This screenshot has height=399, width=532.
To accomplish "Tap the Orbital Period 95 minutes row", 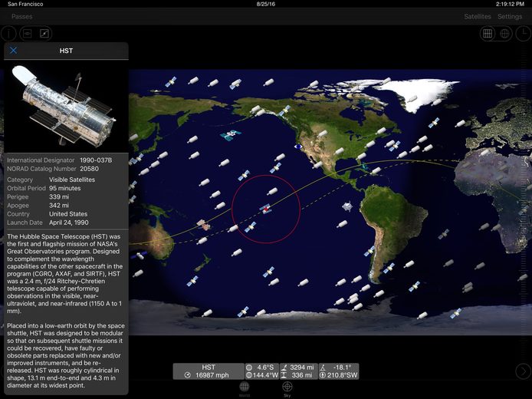I will pyautogui.click(x=44, y=188).
